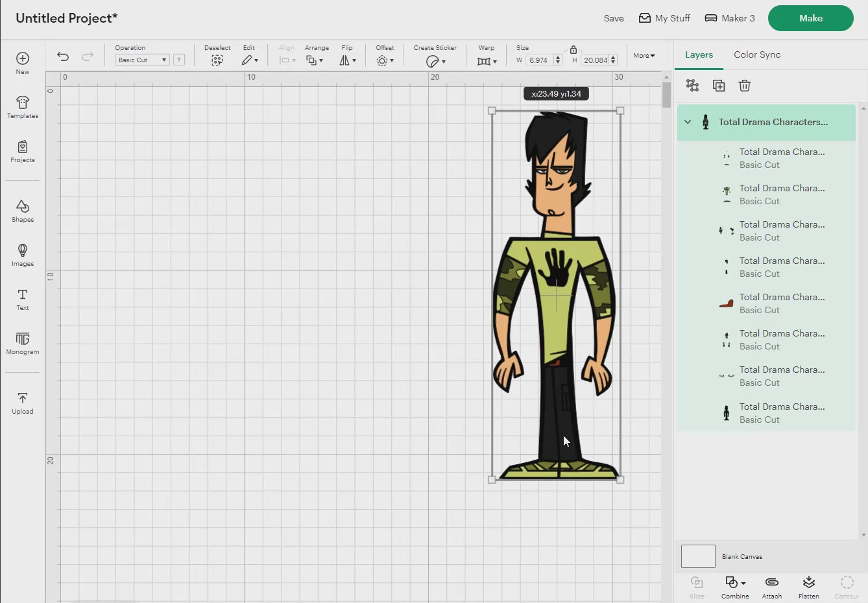Click the width stepper arrows
The width and height of the screenshot is (868, 603).
558,60
